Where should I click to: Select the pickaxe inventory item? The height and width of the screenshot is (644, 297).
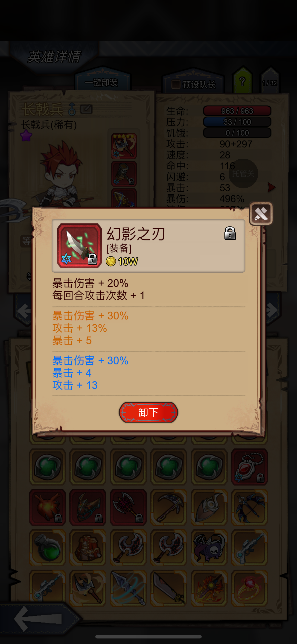click(169, 507)
